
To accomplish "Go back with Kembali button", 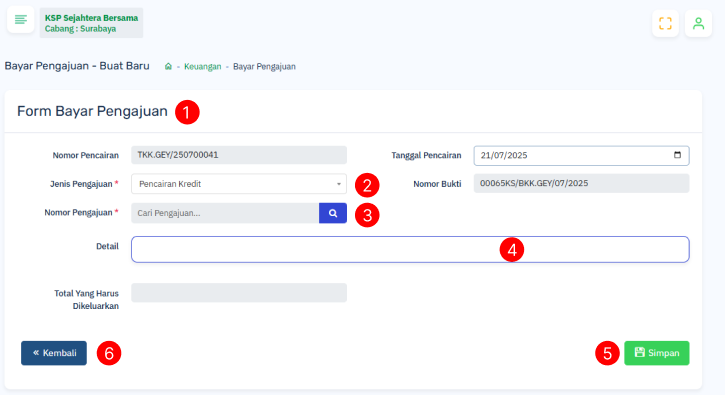I will pos(54,353).
